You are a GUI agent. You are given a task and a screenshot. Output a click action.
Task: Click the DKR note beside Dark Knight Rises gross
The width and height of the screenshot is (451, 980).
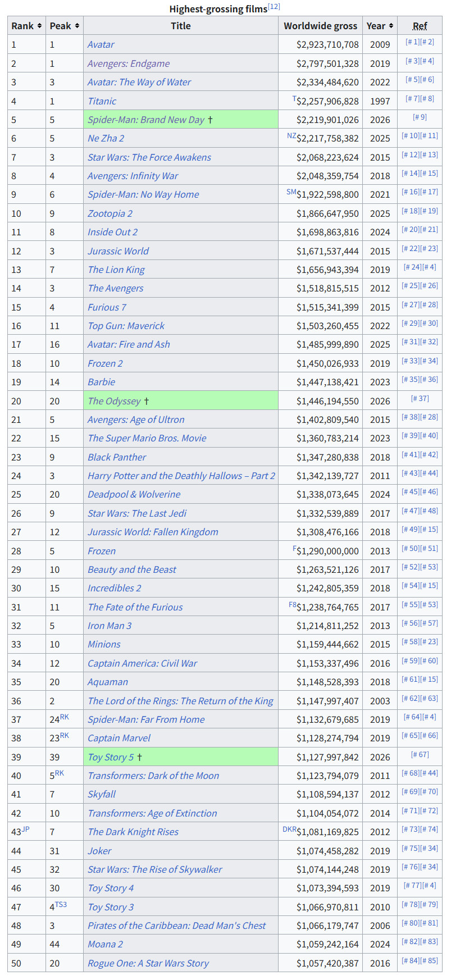click(x=289, y=829)
